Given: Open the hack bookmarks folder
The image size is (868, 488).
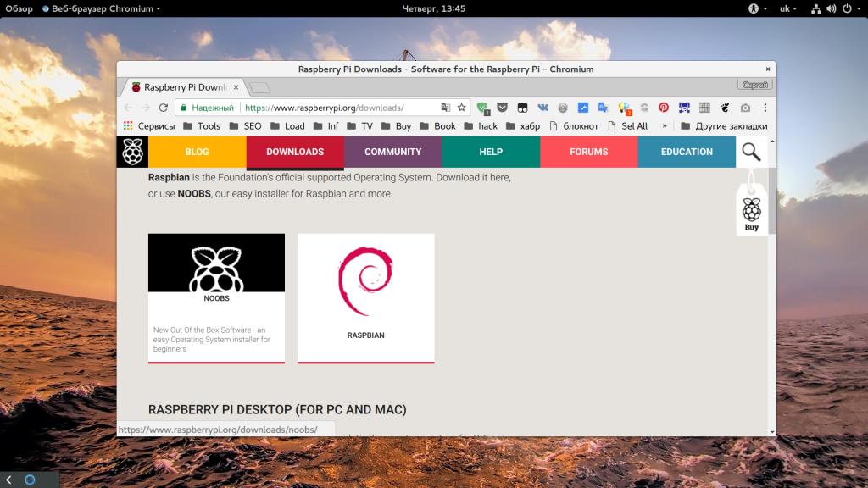Looking at the screenshot, I should [481, 126].
